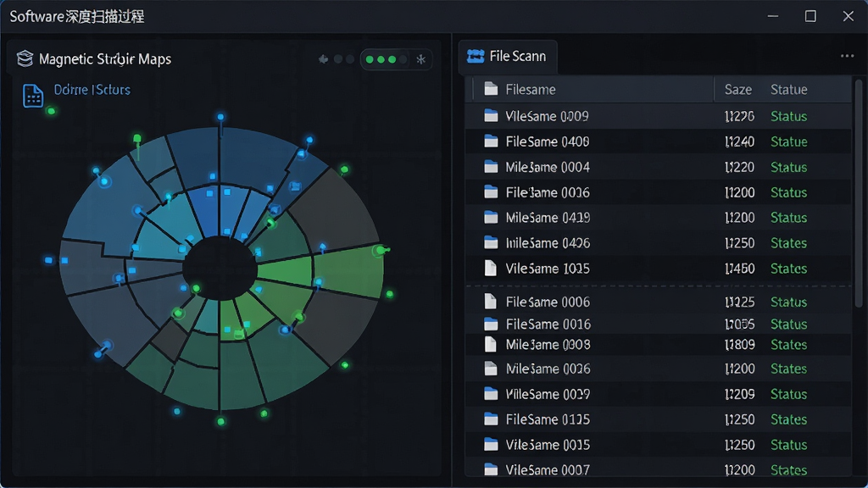The width and height of the screenshot is (868, 488).
Task: Click the folder icon beside VileSame 0007
Action: click(491, 469)
